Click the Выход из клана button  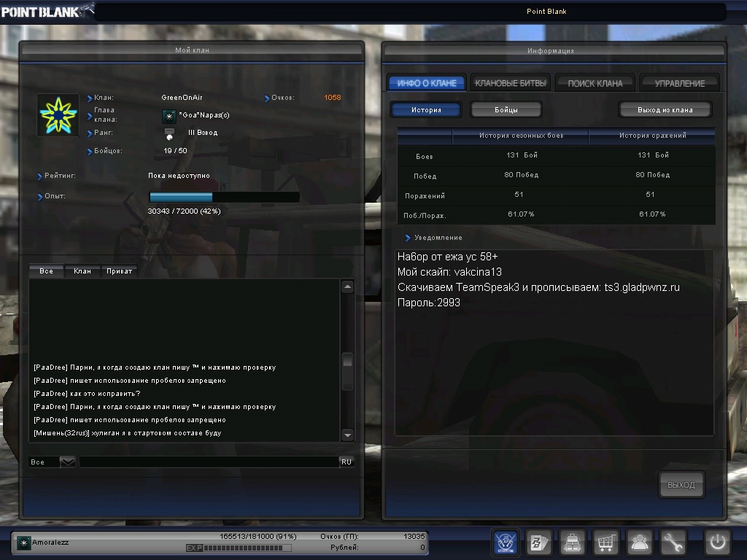[x=665, y=110]
